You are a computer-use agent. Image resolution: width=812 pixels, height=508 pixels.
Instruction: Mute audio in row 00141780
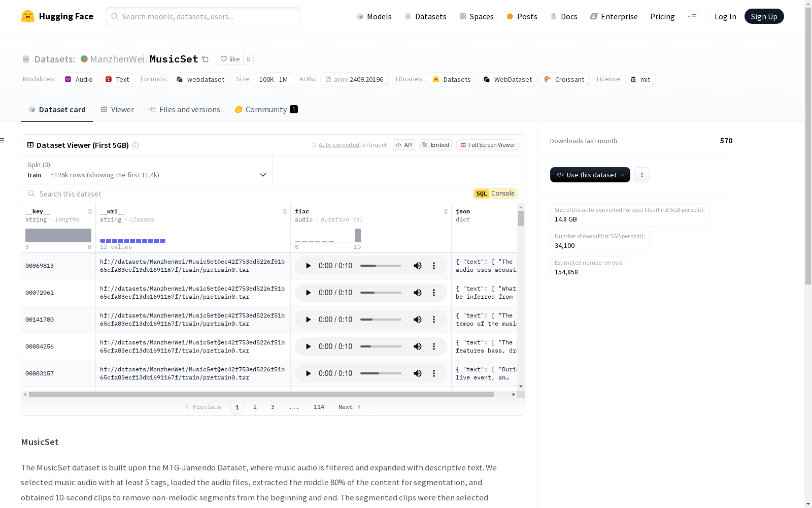(x=418, y=320)
